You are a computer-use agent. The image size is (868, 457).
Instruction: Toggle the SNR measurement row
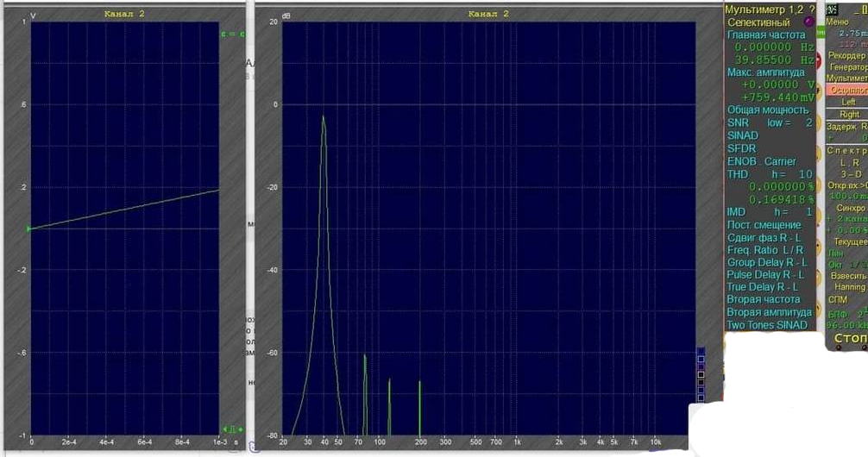click(x=738, y=122)
